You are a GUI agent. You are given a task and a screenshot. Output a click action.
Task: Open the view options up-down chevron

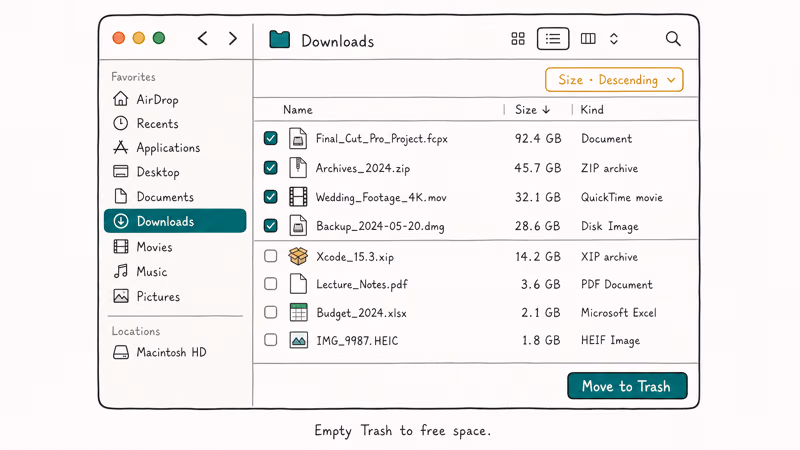click(x=614, y=39)
